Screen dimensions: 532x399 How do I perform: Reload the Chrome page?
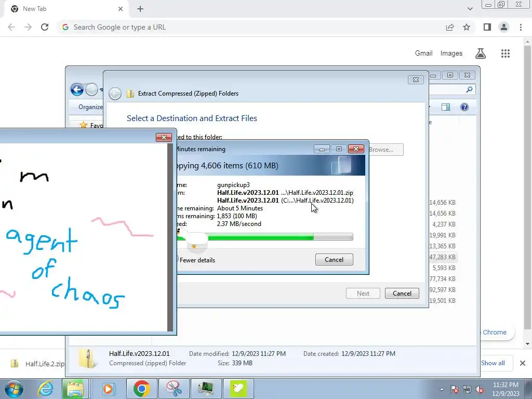(45, 27)
